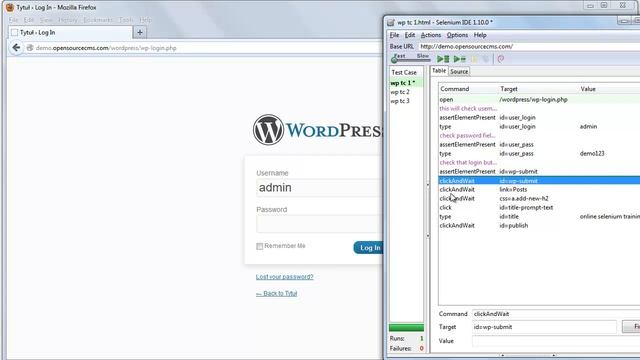Select clickAndWait link=Posts row

coord(539,189)
